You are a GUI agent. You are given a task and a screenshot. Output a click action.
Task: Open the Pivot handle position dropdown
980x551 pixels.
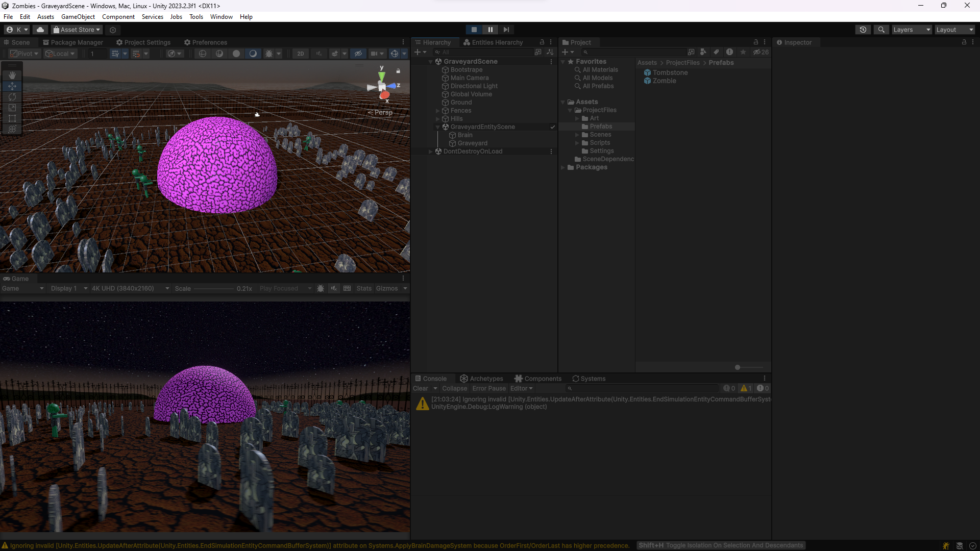[24, 54]
